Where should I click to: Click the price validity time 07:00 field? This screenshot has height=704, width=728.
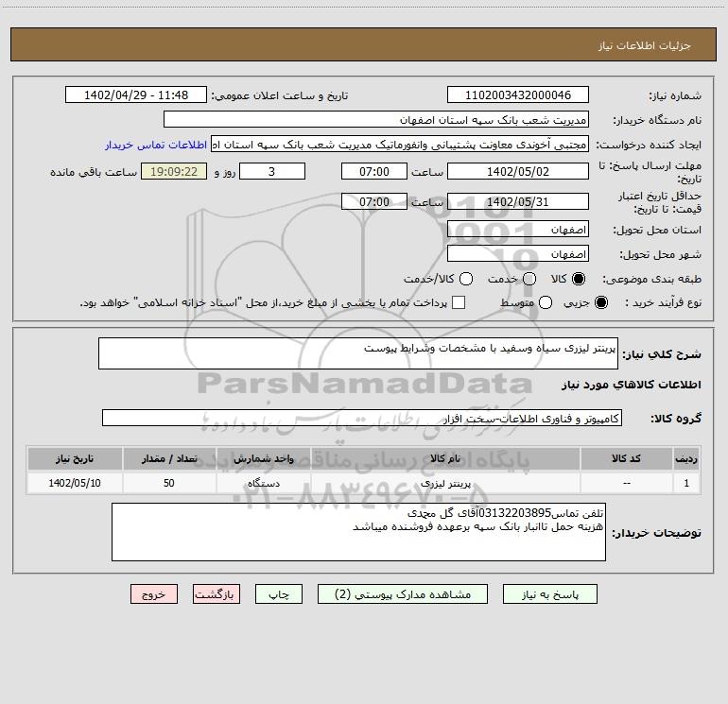(374, 201)
